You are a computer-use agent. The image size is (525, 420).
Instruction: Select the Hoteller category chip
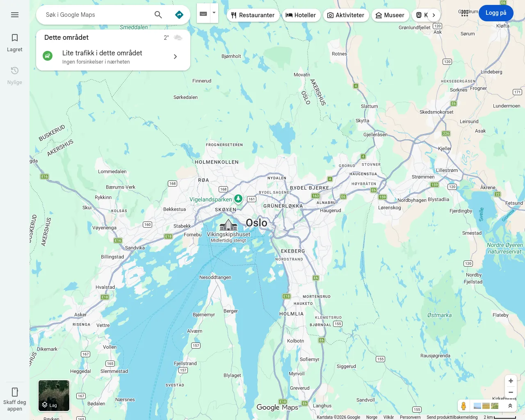(301, 15)
